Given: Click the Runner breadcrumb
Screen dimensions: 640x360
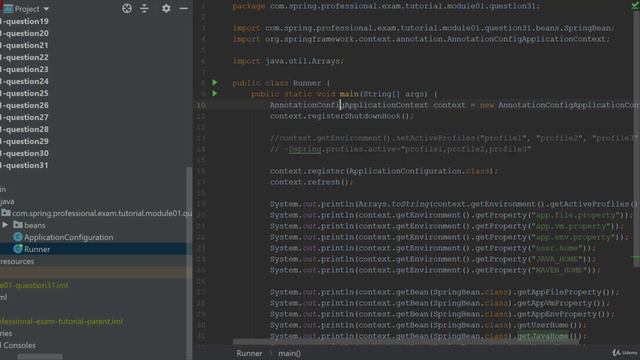Looking at the screenshot, I should (x=249, y=353).
